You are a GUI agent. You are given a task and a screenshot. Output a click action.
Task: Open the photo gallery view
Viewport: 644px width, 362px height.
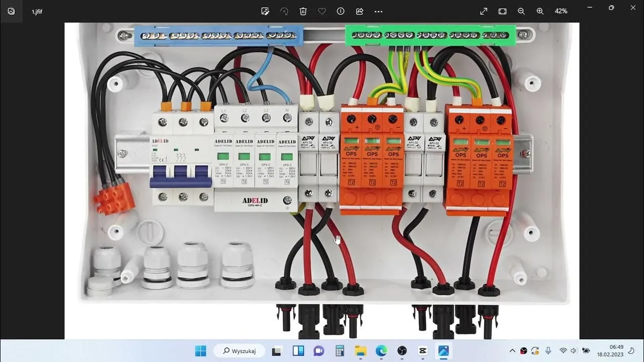pyautogui.click(x=11, y=11)
